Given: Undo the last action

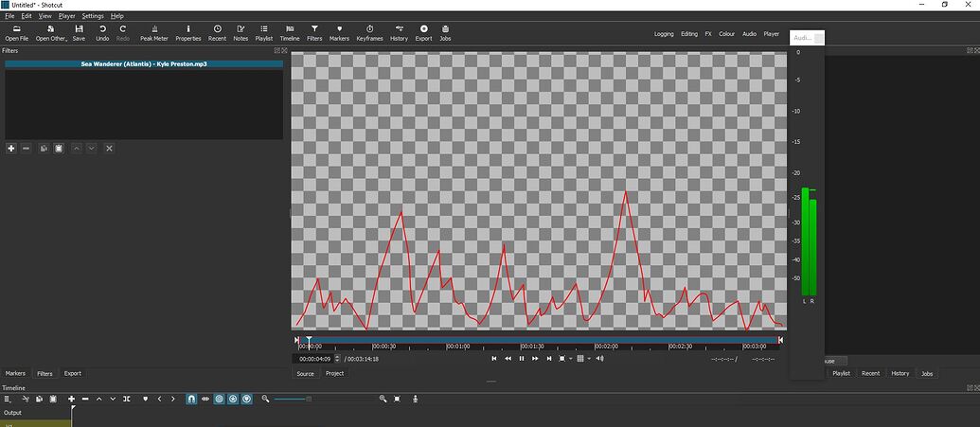Looking at the screenshot, I should click(x=102, y=33).
